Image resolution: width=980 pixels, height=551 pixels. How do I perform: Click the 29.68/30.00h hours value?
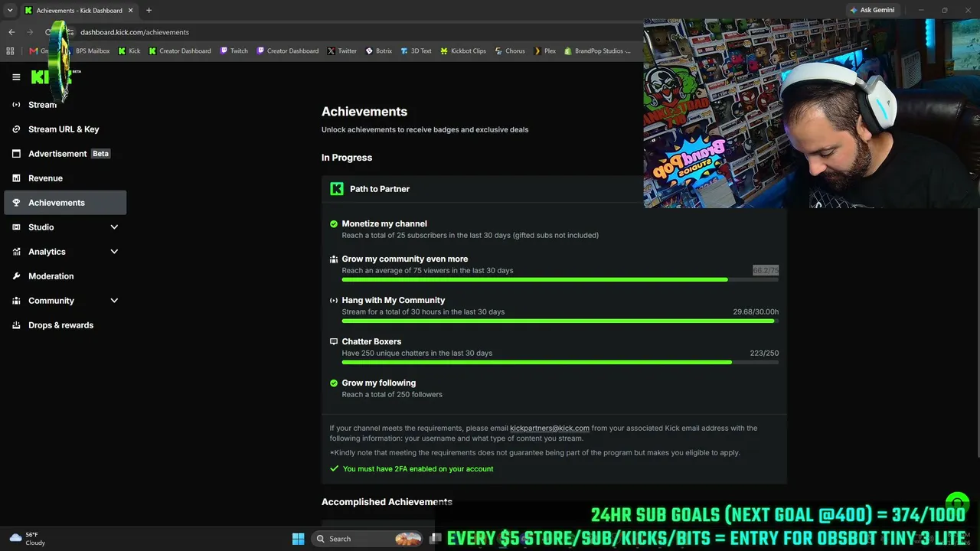coord(756,312)
